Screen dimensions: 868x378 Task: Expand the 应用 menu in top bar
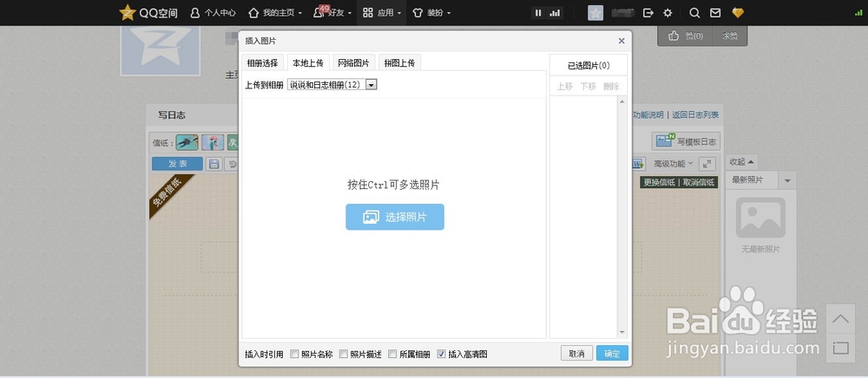382,13
